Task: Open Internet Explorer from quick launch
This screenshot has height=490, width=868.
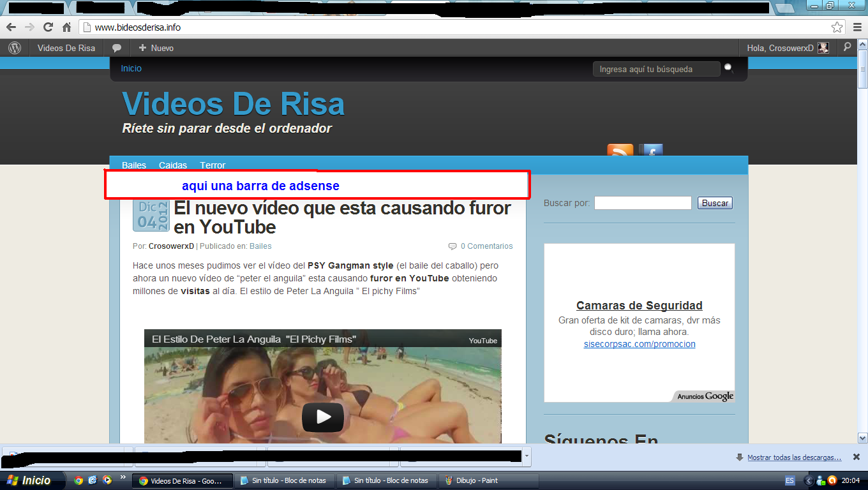Action: tap(93, 480)
